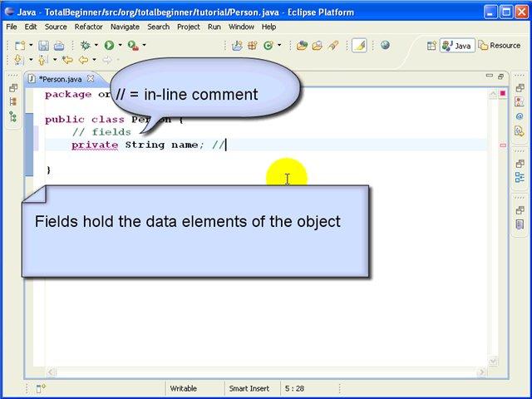Click the green Run button icon

pos(109,46)
